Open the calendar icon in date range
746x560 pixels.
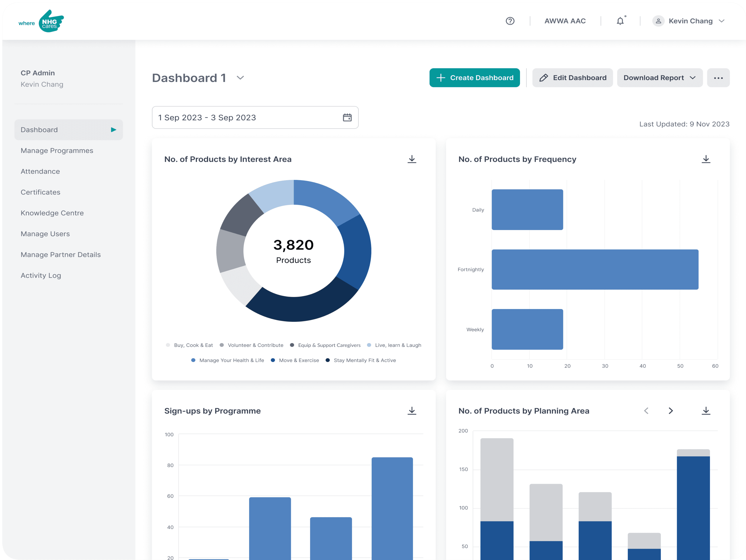point(347,117)
